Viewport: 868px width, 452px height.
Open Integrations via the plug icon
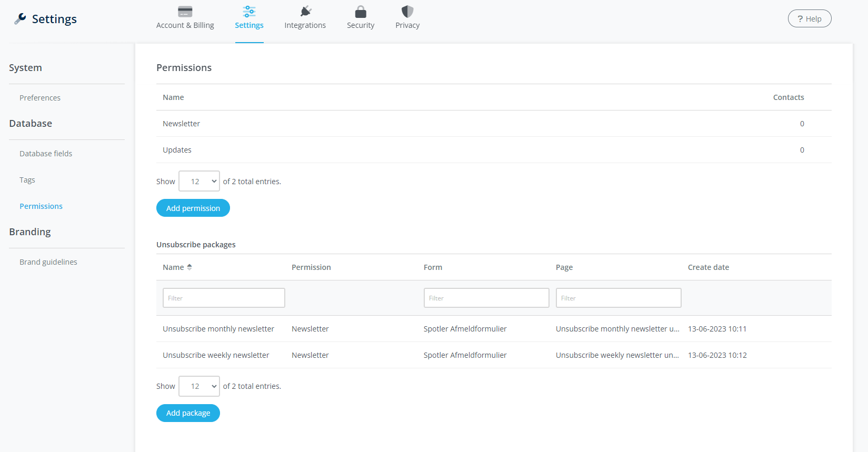pos(305,12)
